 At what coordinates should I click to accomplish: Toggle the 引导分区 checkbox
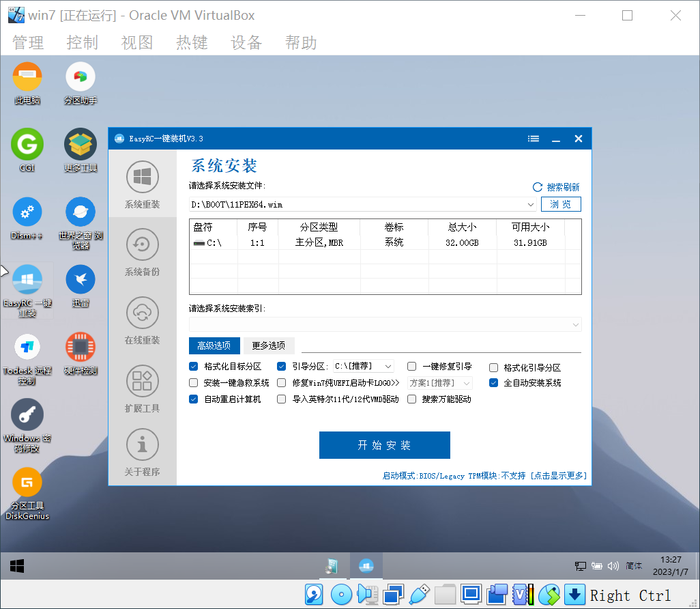281,367
